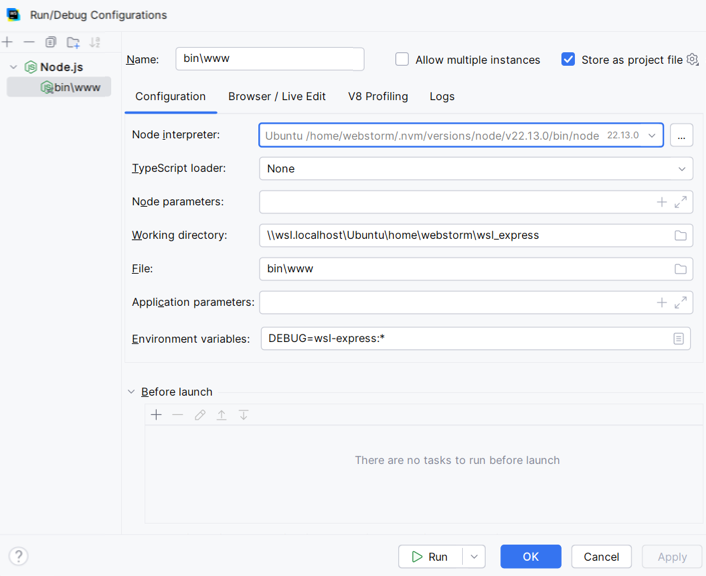
Task: Collapse the Before launch section
Action: pyautogui.click(x=131, y=392)
